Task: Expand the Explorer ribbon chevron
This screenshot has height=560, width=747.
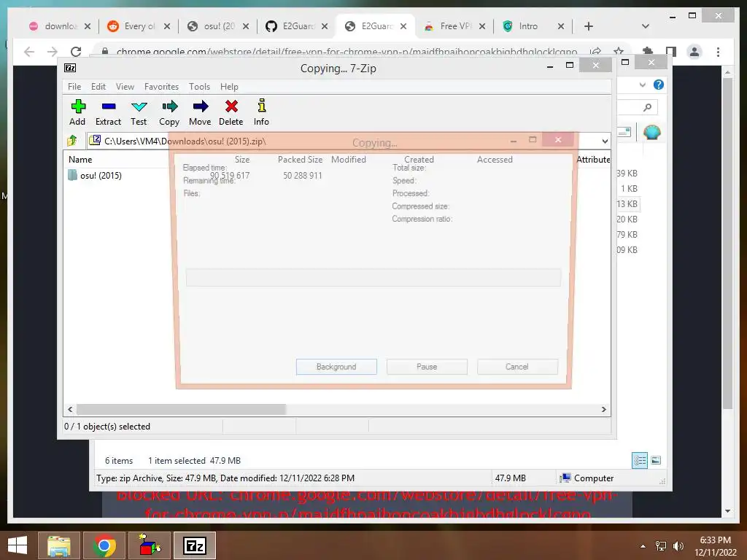Action: coord(642,85)
